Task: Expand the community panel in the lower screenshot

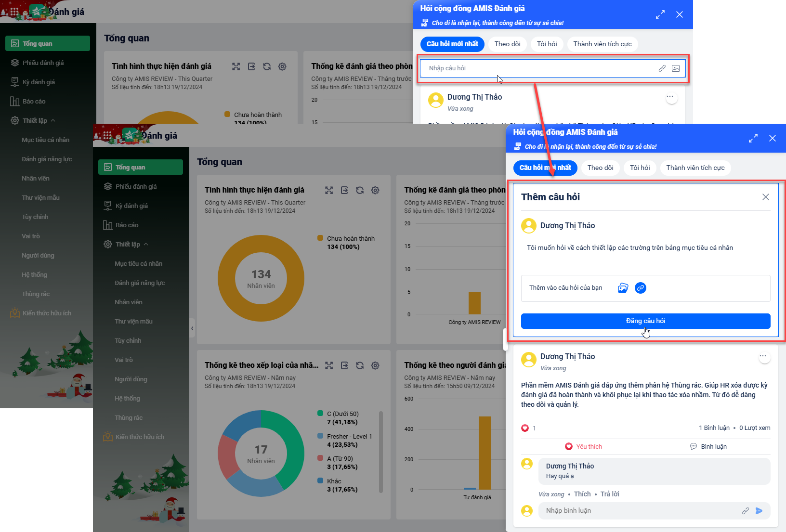Action: tap(753, 138)
